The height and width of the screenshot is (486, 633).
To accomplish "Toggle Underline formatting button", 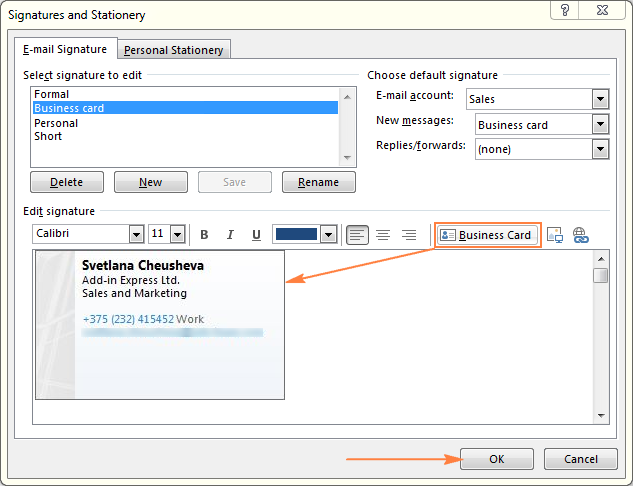I will pos(256,235).
